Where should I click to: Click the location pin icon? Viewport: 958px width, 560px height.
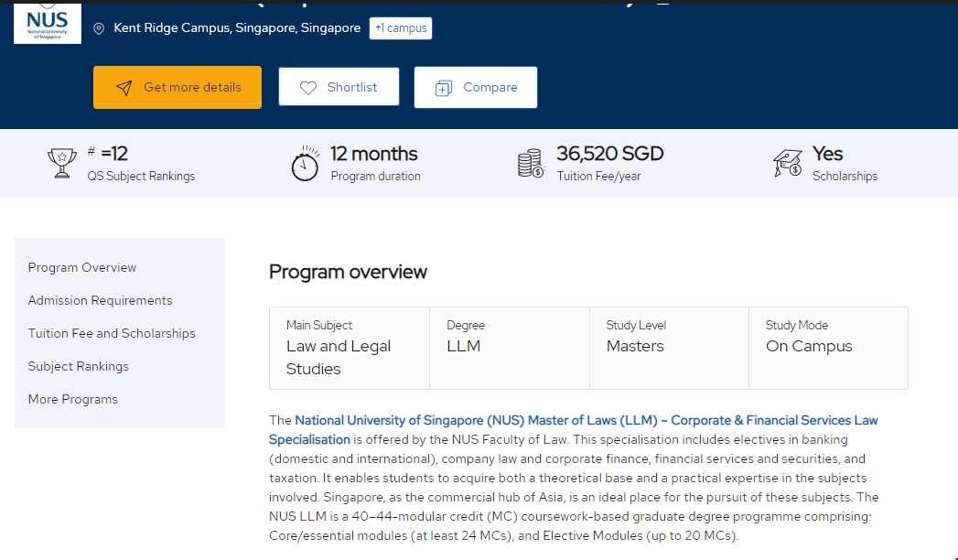(99, 28)
